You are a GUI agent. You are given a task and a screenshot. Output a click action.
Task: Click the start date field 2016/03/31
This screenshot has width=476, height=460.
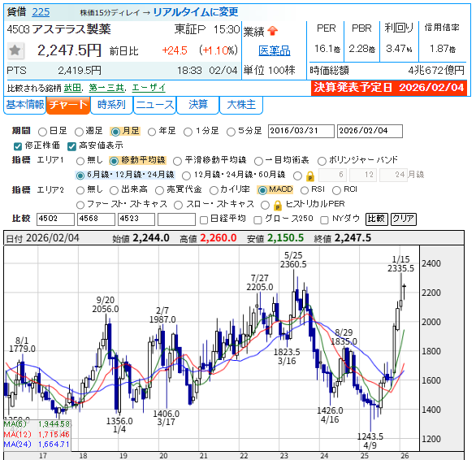coord(301,131)
